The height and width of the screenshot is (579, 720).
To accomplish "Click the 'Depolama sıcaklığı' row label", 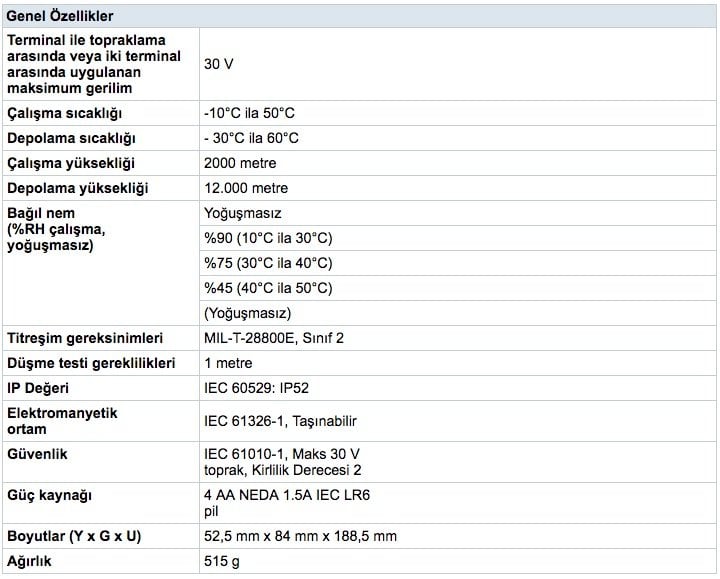I will [71, 138].
